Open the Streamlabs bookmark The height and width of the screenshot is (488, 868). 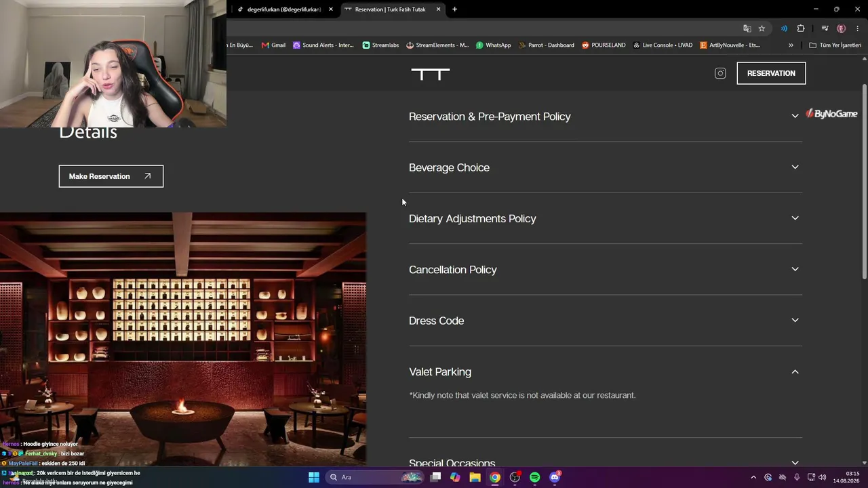(380, 45)
